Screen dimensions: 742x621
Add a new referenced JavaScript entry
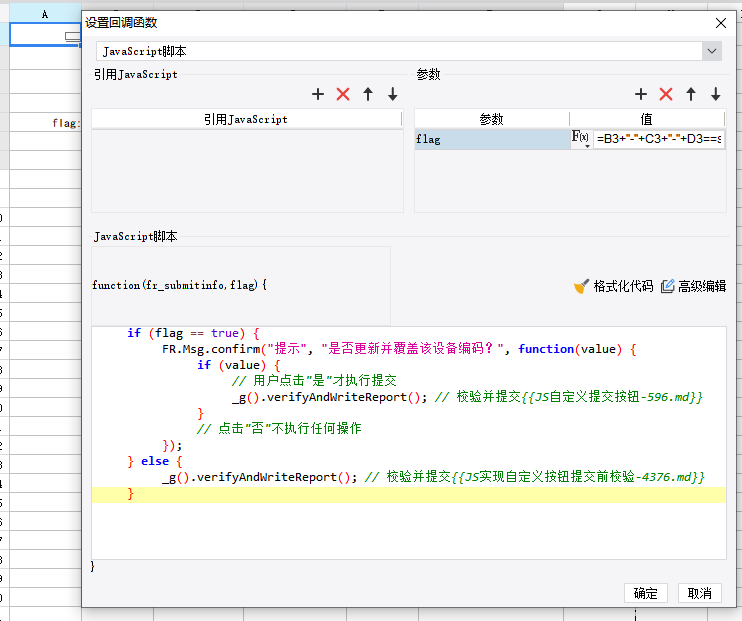pos(318,94)
